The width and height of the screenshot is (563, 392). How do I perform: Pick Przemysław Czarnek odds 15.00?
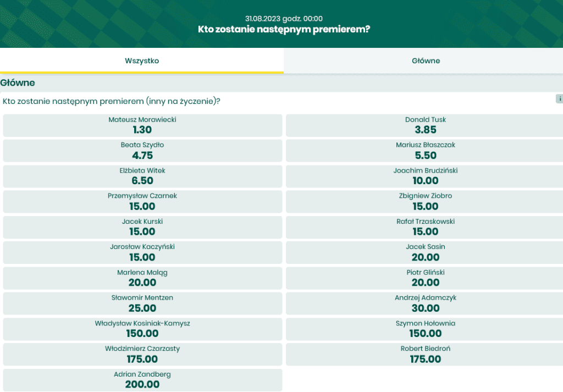pyautogui.click(x=142, y=202)
